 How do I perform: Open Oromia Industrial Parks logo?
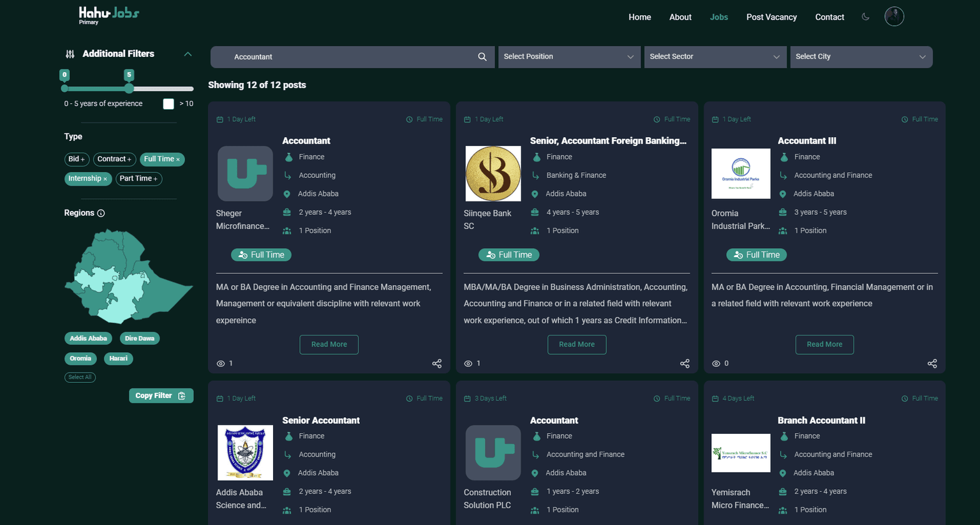click(741, 174)
